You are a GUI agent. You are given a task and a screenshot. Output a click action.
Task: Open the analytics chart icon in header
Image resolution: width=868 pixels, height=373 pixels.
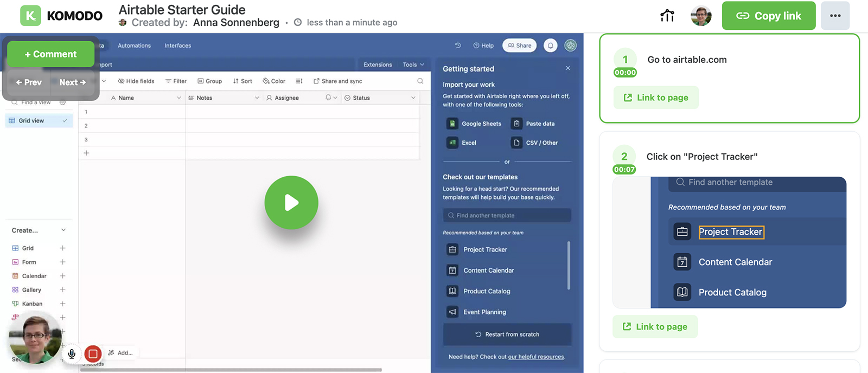tap(667, 16)
